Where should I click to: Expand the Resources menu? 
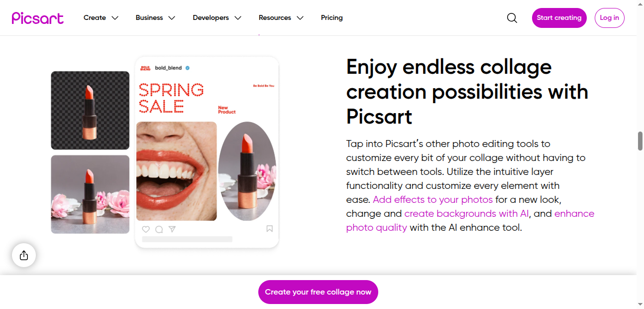[281, 18]
